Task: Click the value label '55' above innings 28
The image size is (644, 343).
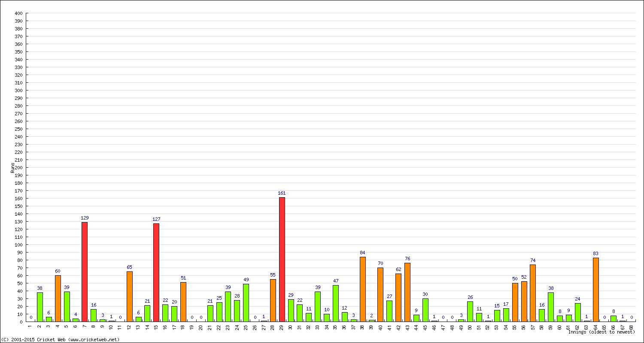Action: coord(273,275)
